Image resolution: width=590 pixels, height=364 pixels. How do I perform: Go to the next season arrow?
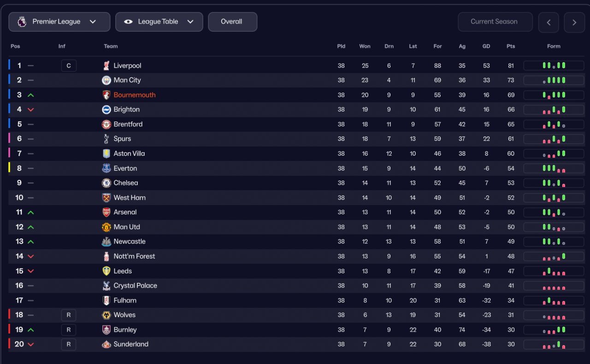[x=574, y=22]
